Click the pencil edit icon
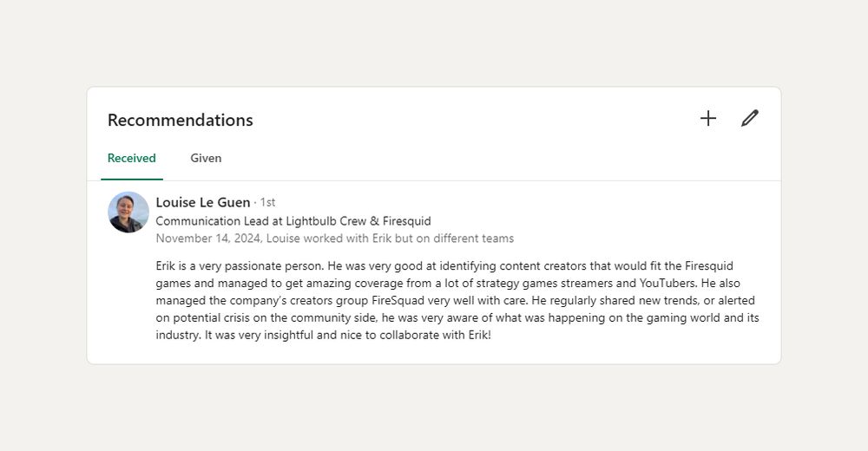Screen dimensions: 868x451 [x=750, y=119]
